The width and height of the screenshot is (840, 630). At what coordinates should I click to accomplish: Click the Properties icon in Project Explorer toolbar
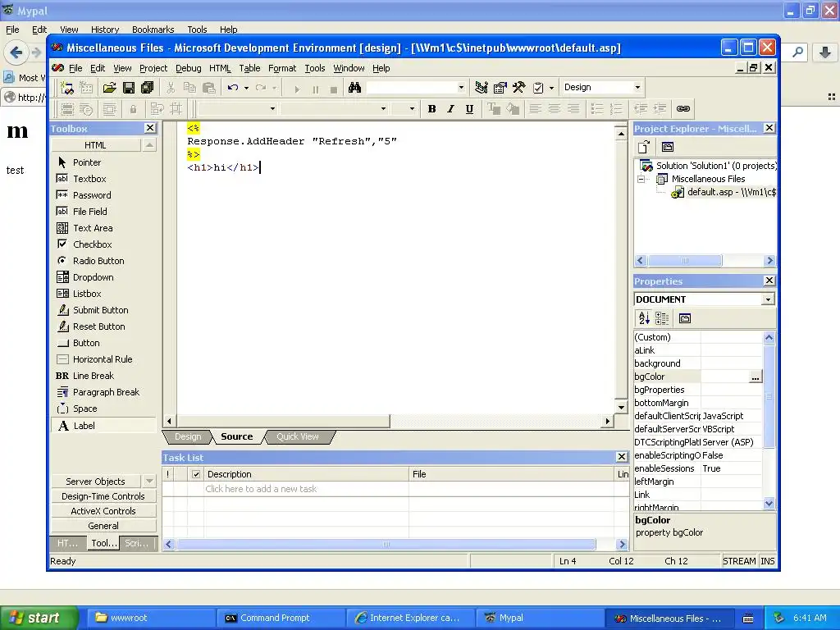click(x=668, y=147)
